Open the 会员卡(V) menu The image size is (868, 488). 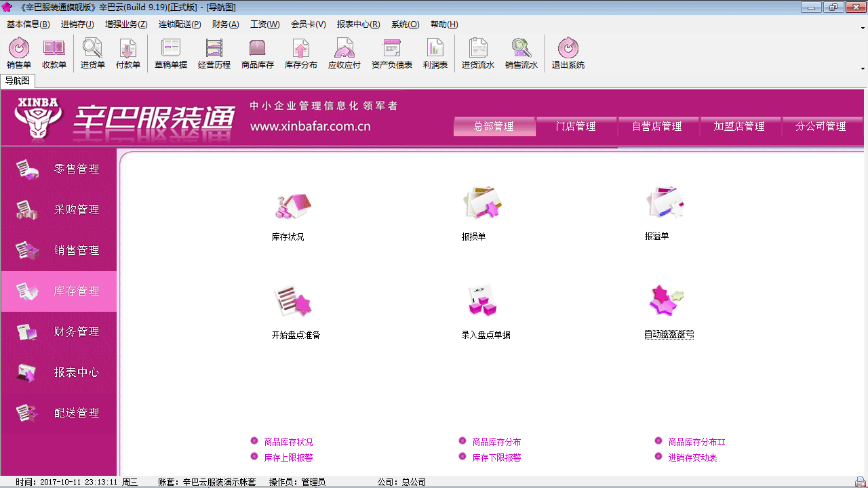[309, 24]
